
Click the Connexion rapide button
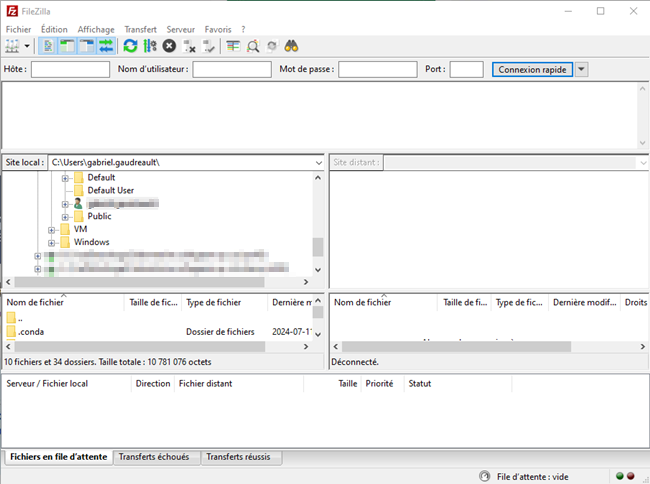pos(532,70)
